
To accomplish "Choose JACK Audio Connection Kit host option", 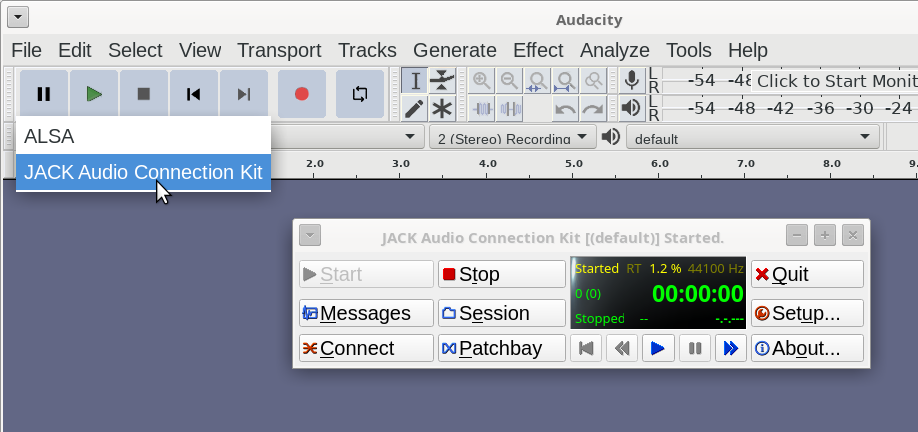I will [x=143, y=172].
